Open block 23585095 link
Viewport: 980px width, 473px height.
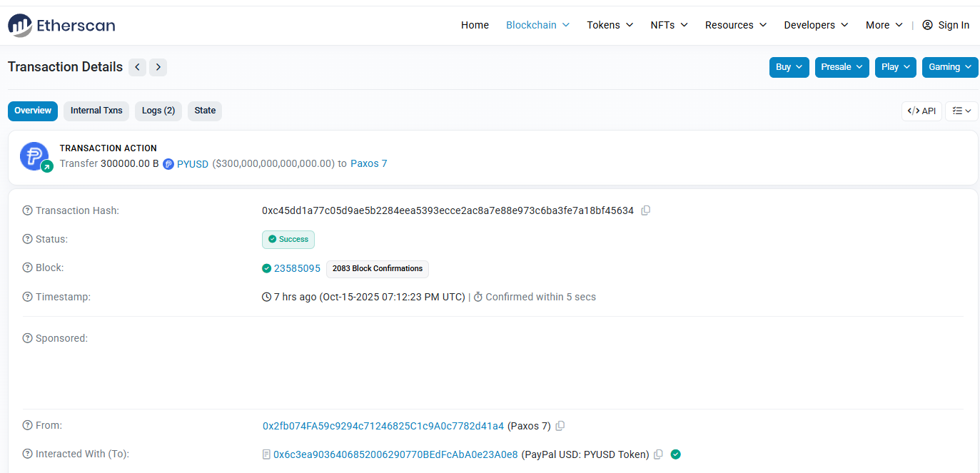297,269
